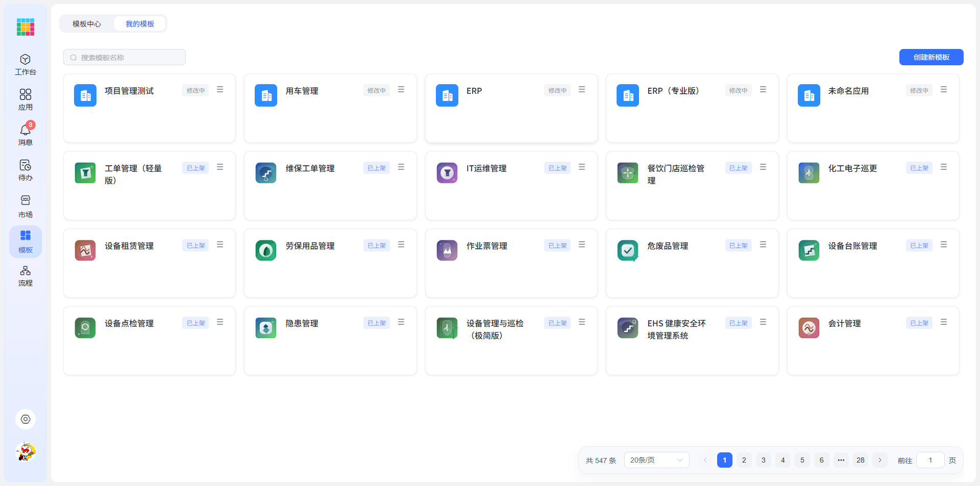Click the round settings icon in sidebar

26,419
